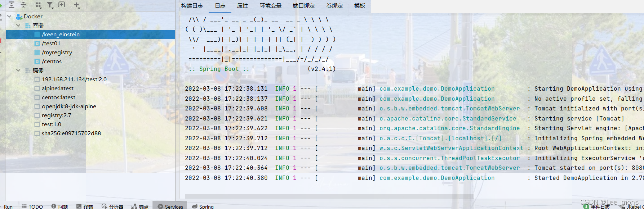This screenshot has height=209, width=644.
Task: Click the test:1.0 image icon
Action: click(37, 124)
